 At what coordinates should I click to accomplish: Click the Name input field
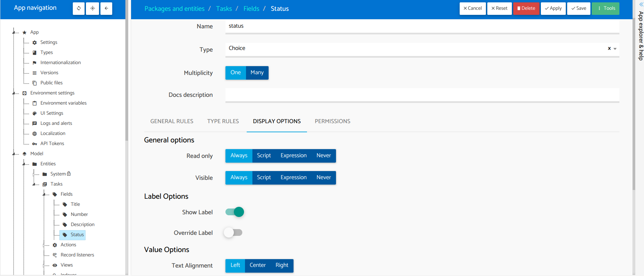click(422, 26)
